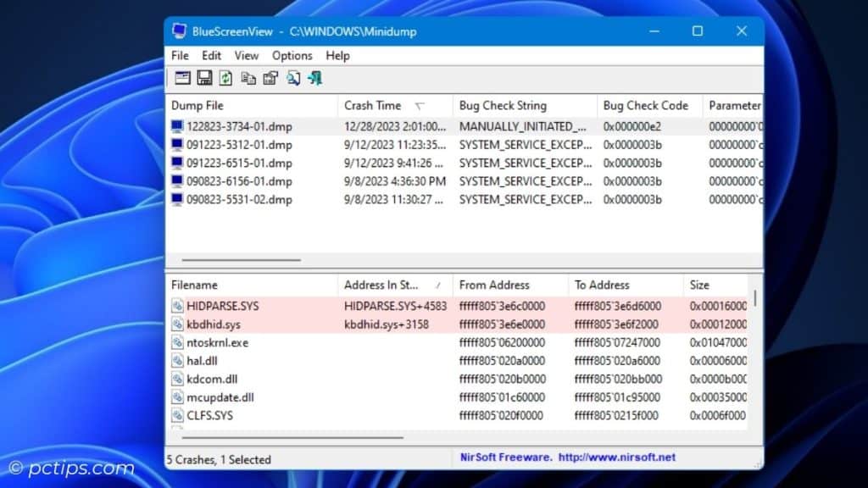Viewport: 868px width, 488px height.
Task: Sort by the Crash Time column
Action: click(x=373, y=105)
